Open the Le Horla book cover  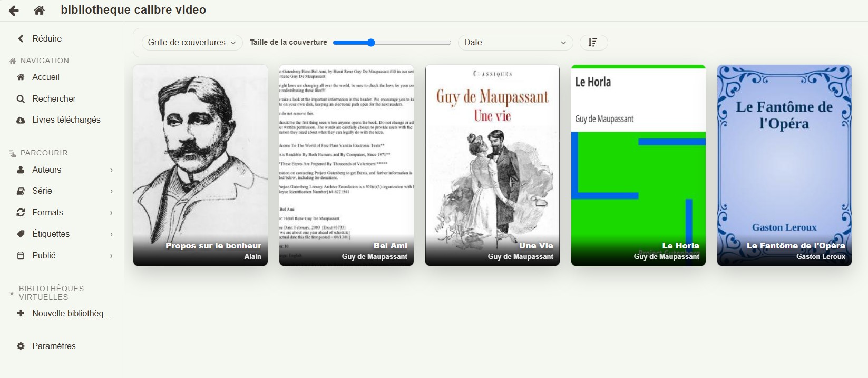click(x=638, y=165)
